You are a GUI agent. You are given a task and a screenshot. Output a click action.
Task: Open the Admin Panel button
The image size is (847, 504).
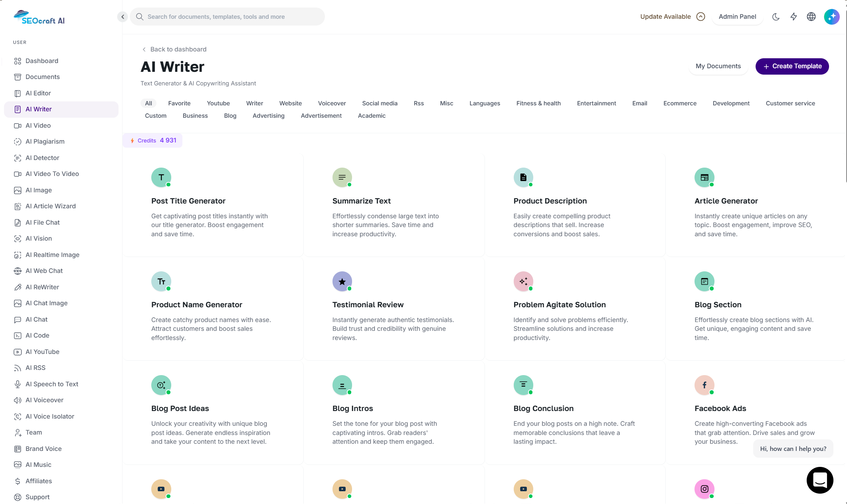click(x=737, y=17)
